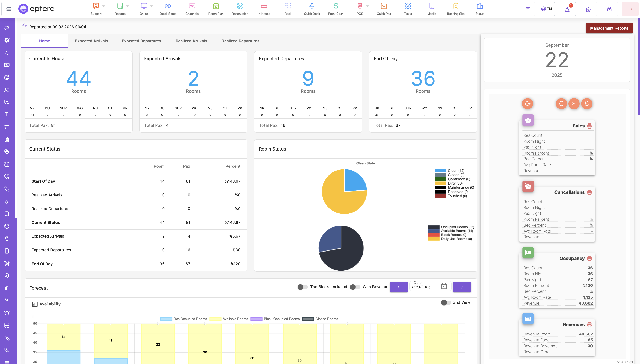Expand the Reports dropdown menu

(x=128, y=6)
